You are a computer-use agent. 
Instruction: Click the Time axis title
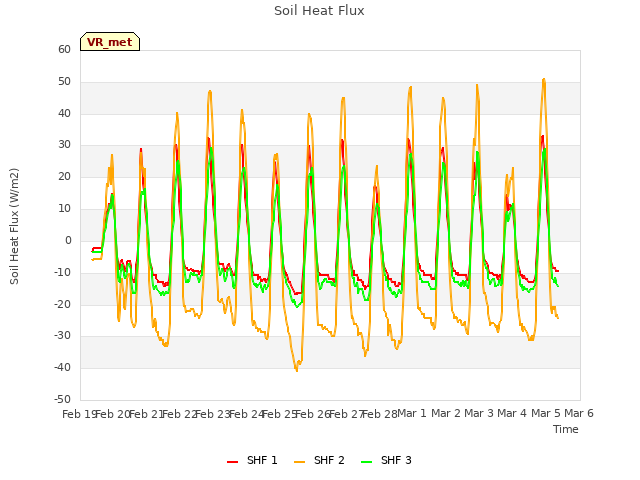click(x=565, y=429)
